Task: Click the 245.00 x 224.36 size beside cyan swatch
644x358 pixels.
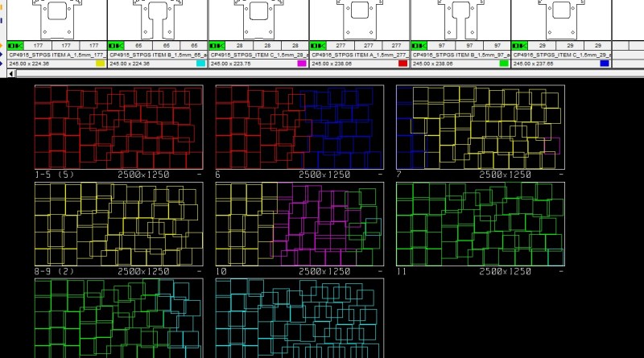Action: [130, 64]
